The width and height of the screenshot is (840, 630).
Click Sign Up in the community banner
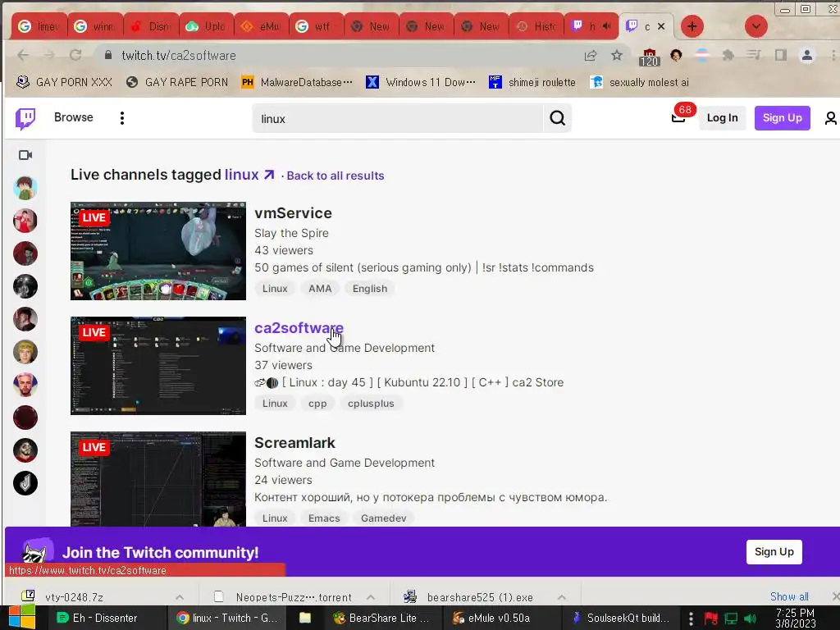click(774, 552)
